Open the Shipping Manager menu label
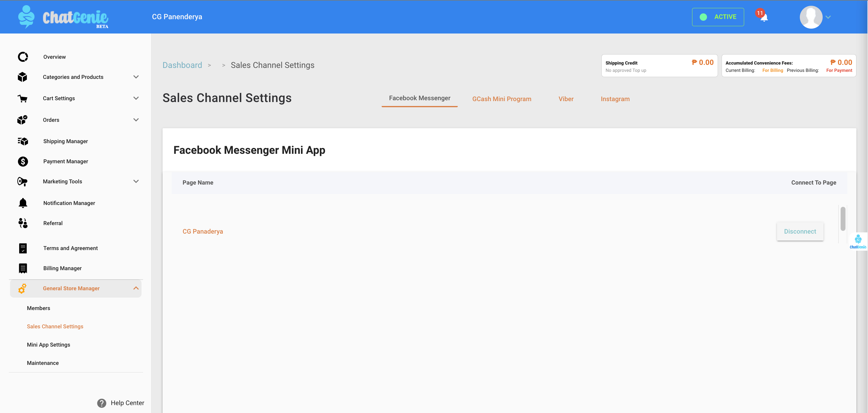868x413 pixels. coord(65,141)
